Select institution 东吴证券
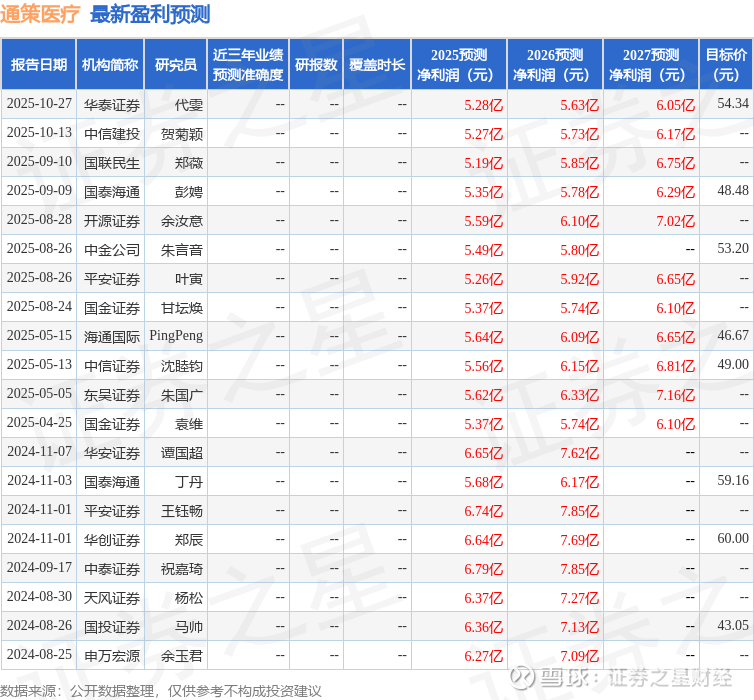Image resolution: width=754 pixels, height=700 pixels. coord(112,395)
